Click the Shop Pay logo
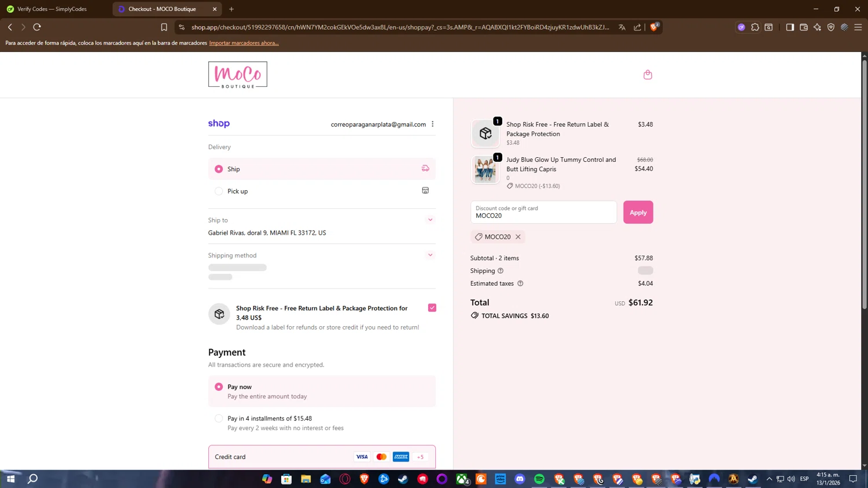Viewport: 868px width, 488px height. pyautogui.click(x=219, y=124)
